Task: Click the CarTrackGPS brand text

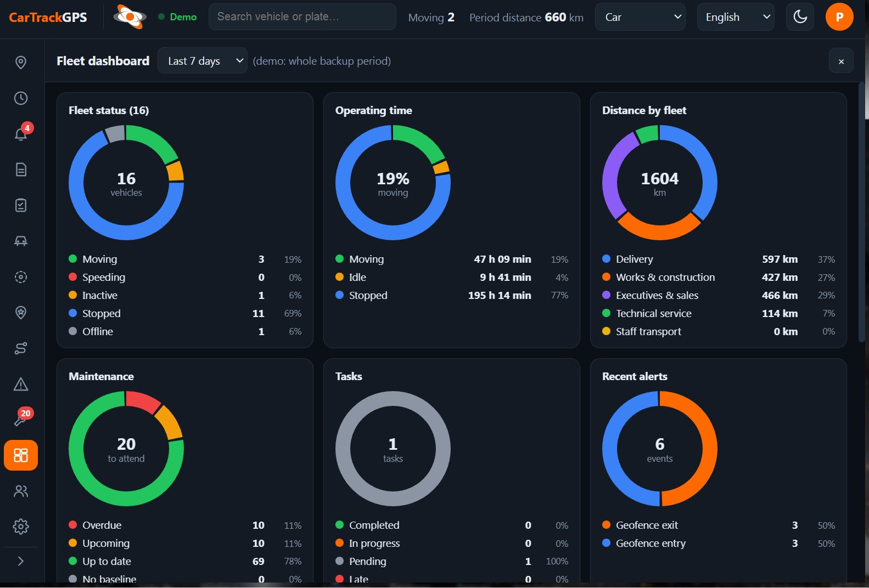Action: 48,18
